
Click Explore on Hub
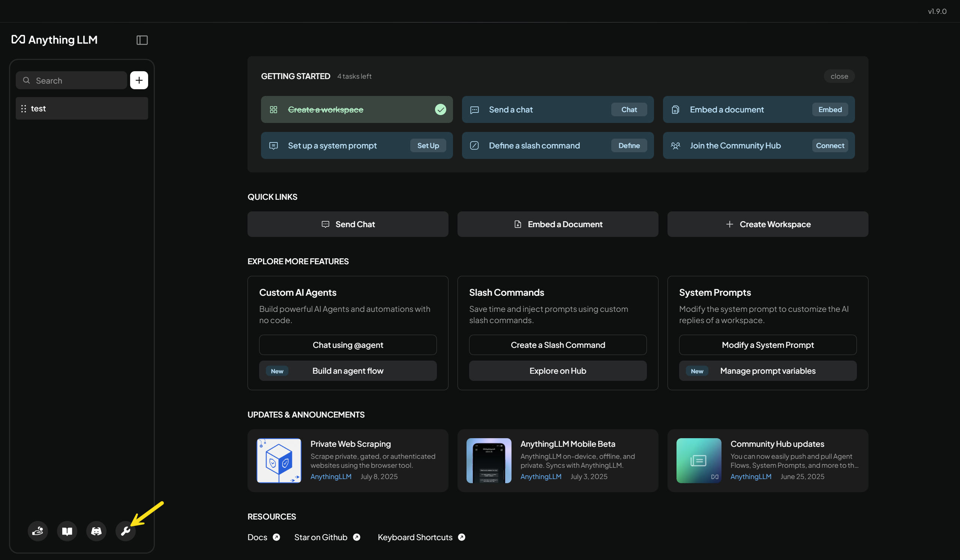[558, 371]
